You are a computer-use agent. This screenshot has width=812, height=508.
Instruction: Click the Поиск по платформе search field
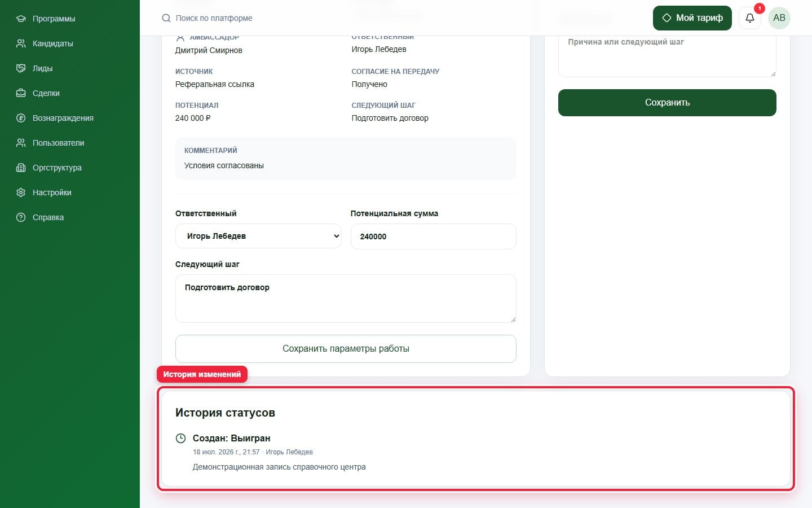[214, 18]
